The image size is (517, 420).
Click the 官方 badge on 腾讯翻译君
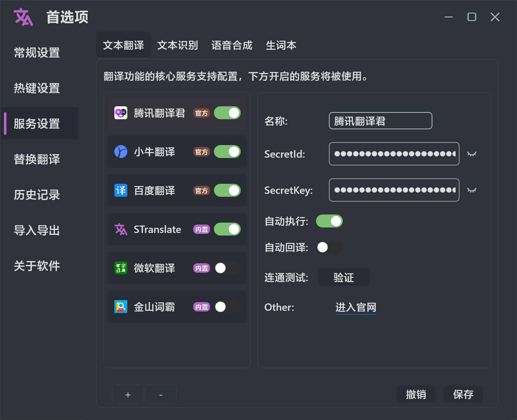pos(202,113)
